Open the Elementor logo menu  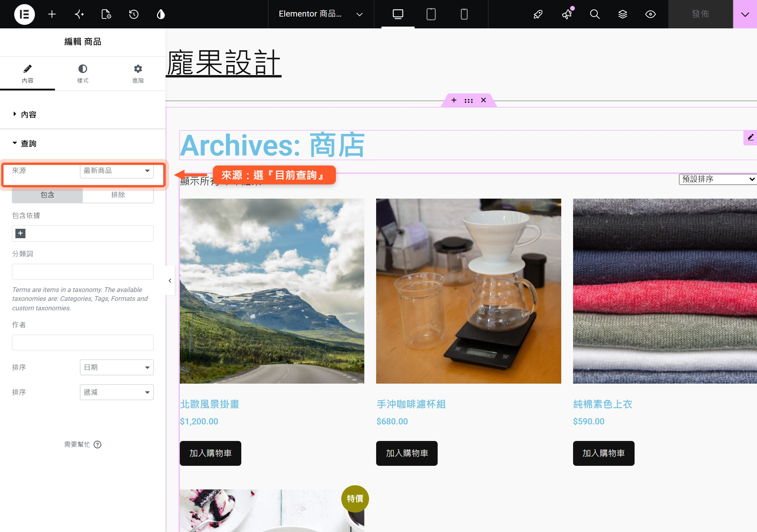coord(25,14)
